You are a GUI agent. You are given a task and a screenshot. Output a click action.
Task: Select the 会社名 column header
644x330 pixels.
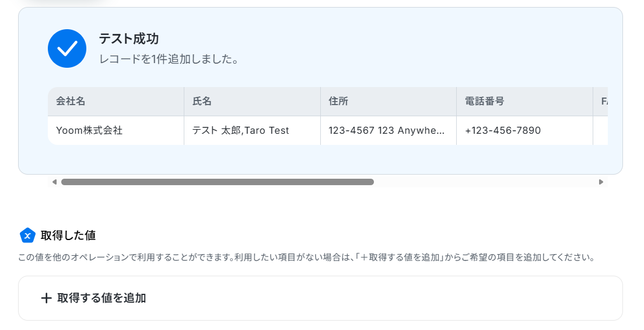pyautogui.click(x=116, y=101)
